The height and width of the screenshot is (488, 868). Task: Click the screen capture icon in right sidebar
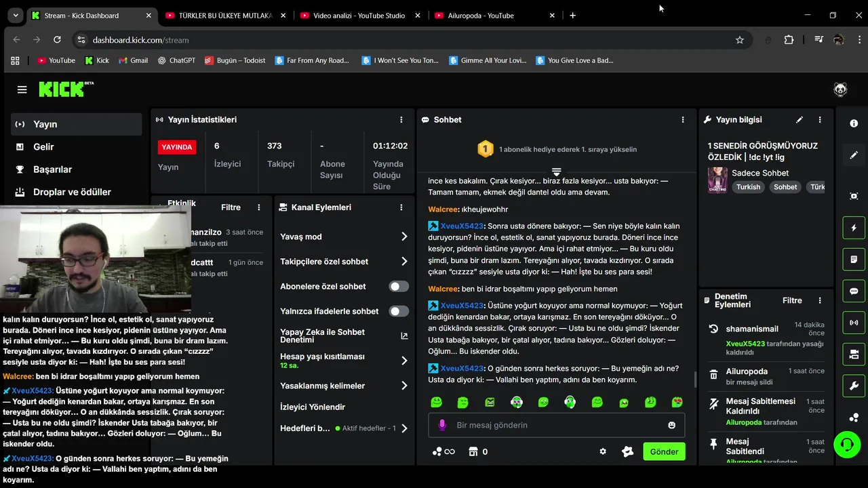[854, 196]
